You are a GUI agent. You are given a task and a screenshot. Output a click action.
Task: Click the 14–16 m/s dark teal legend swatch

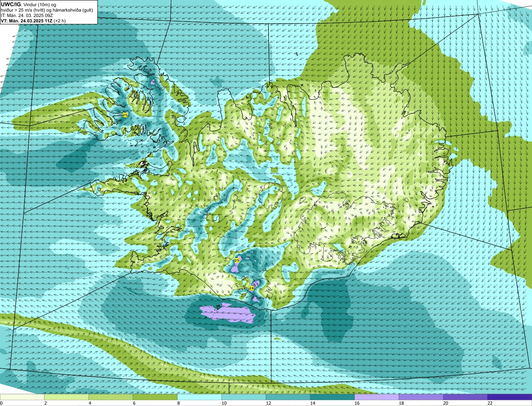pos(332,397)
